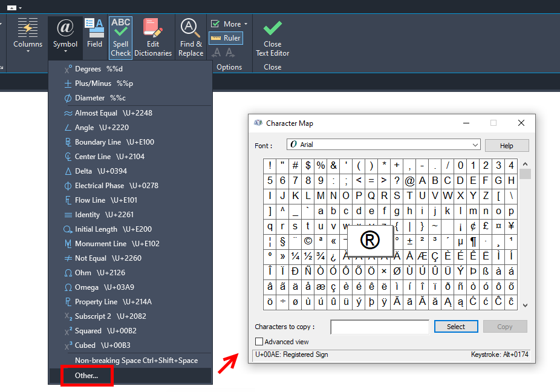
Task: Click the Characters to copy field
Action: click(x=380, y=327)
